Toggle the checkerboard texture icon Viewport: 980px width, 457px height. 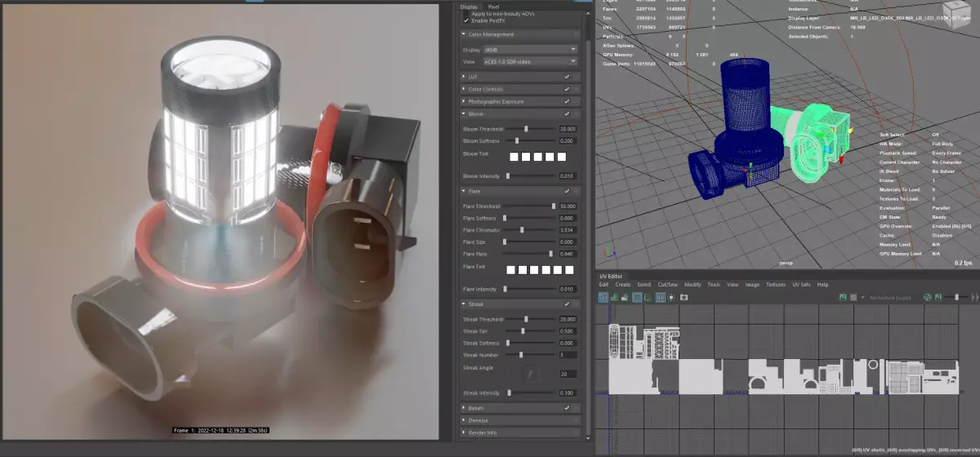(853, 297)
